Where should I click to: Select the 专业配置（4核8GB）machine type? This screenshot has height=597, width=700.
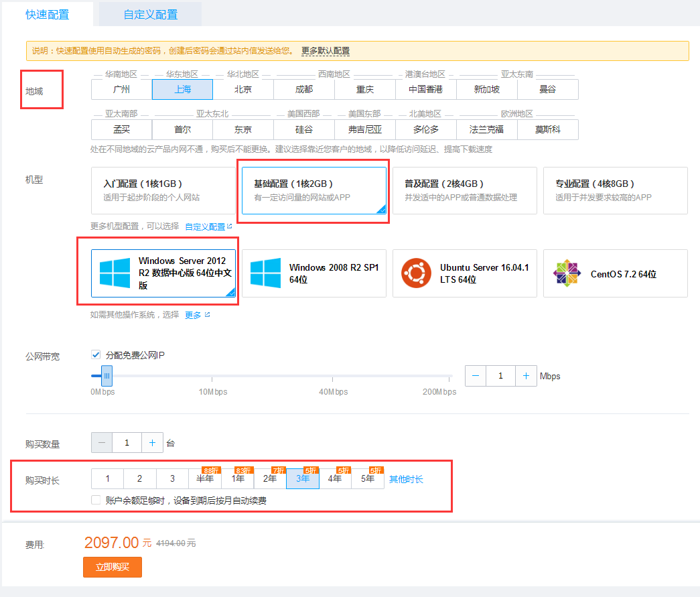pyautogui.click(x=615, y=190)
